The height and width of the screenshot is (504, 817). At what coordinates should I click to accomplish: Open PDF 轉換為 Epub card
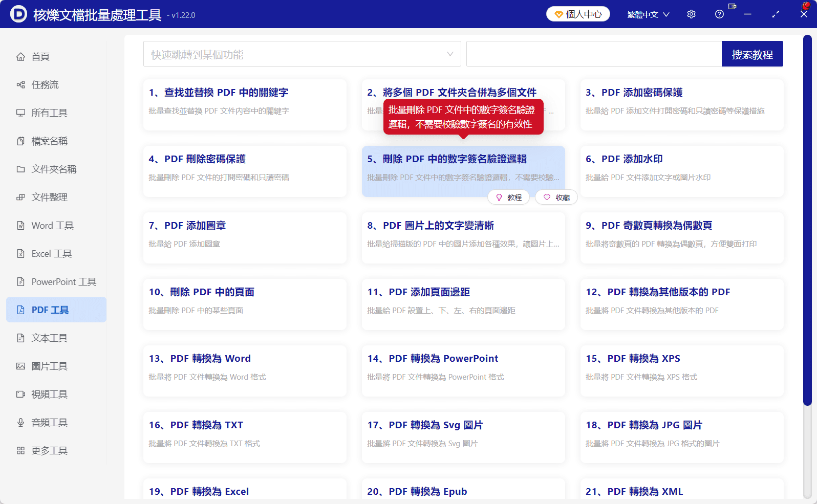click(463, 489)
